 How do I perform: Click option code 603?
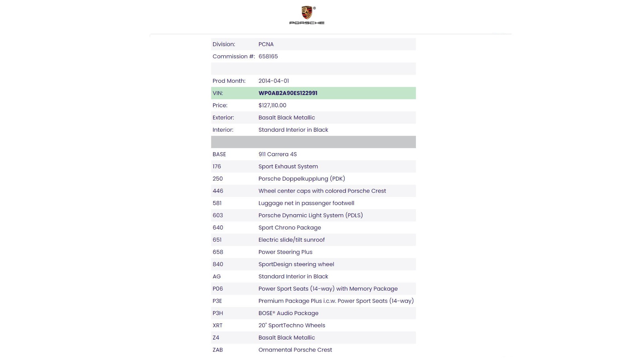(x=218, y=216)
